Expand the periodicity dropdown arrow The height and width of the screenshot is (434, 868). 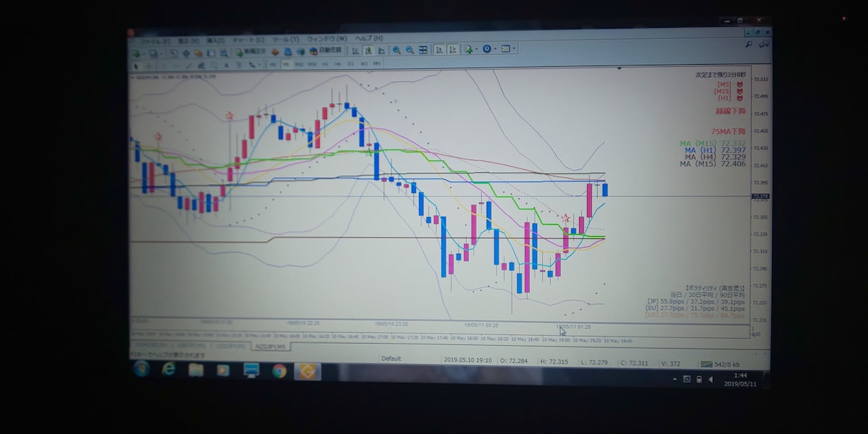point(495,50)
